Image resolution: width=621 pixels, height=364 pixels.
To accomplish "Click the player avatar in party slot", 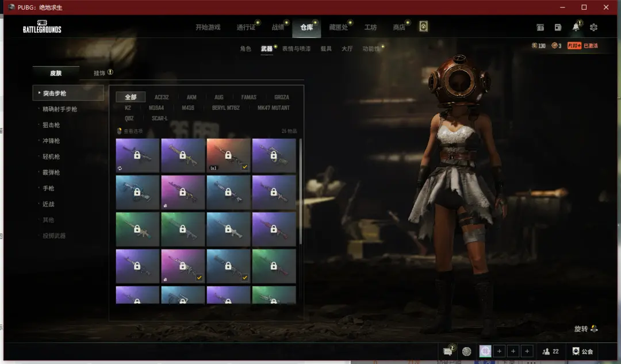I will (x=485, y=351).
